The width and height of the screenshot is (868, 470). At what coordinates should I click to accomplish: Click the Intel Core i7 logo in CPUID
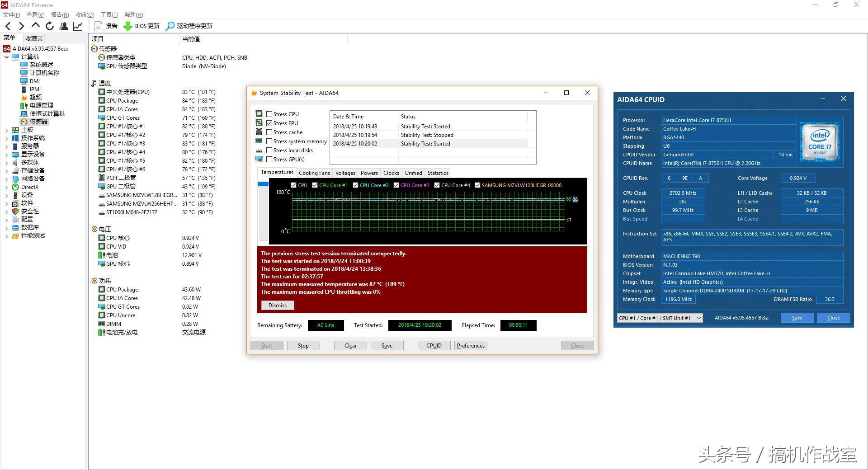coord(820,142)
